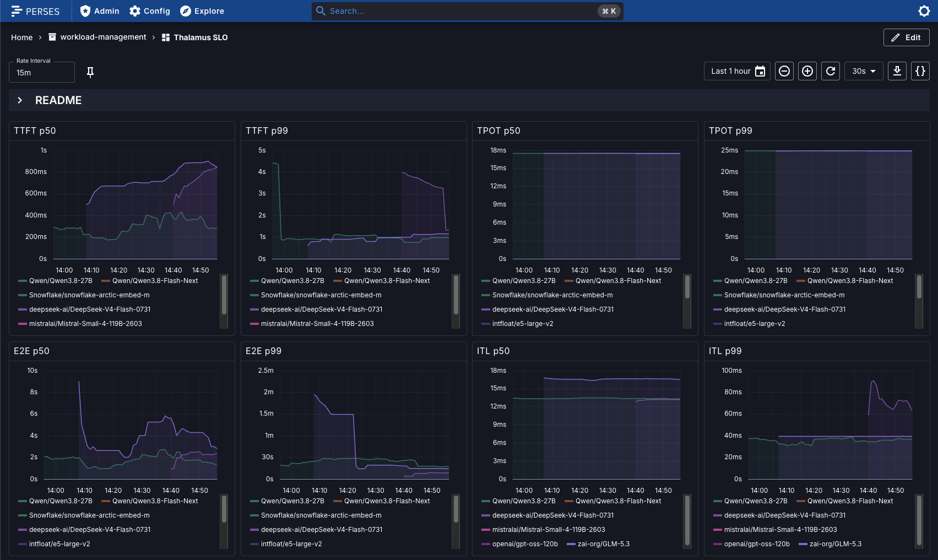
Task: Expand the README section chevron
Action: 20,100
